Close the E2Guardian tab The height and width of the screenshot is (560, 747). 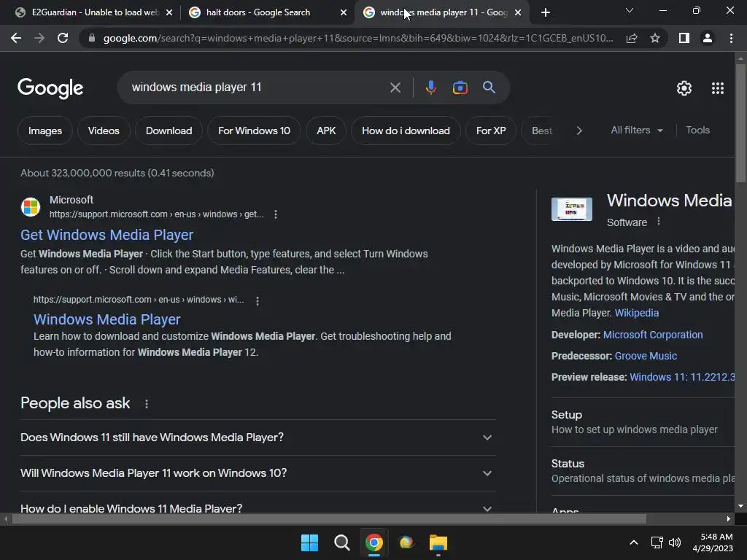pyautogui.click(x=169, y=12)
